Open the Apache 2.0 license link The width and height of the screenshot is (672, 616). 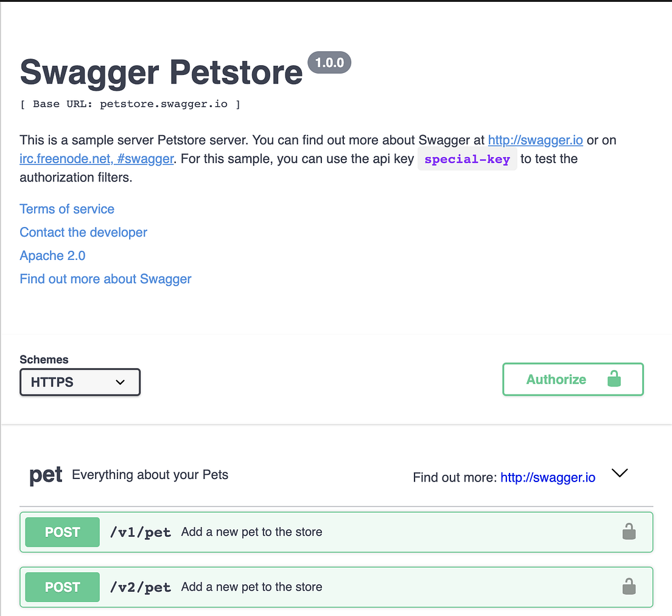52,256
